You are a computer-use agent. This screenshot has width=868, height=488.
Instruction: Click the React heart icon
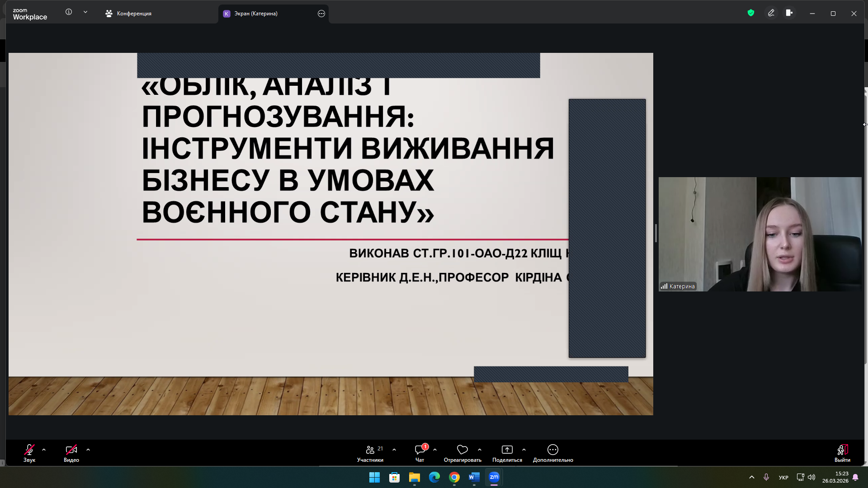click(x=462, y=450)
